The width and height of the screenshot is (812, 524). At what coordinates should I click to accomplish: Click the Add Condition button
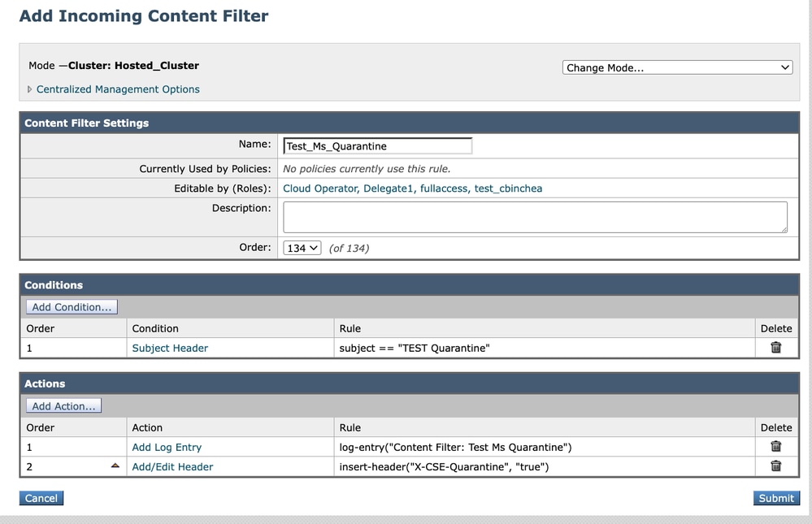pos(72,306)
